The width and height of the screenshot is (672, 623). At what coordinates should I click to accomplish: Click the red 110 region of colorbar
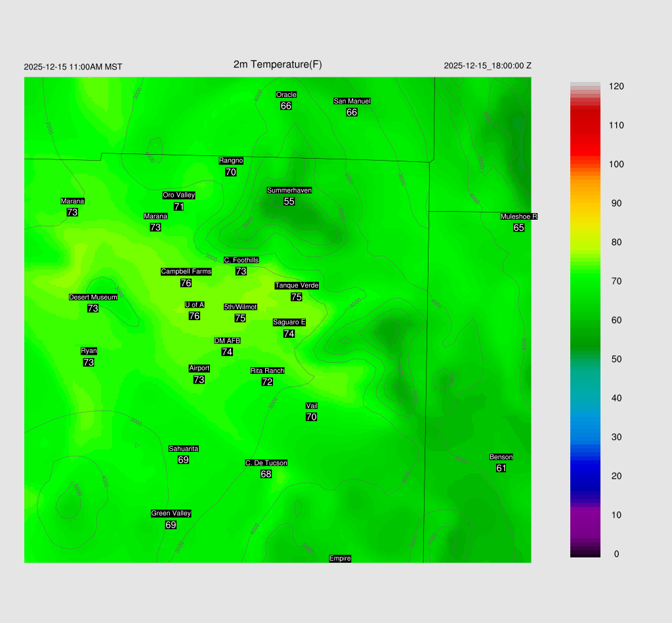585,125
